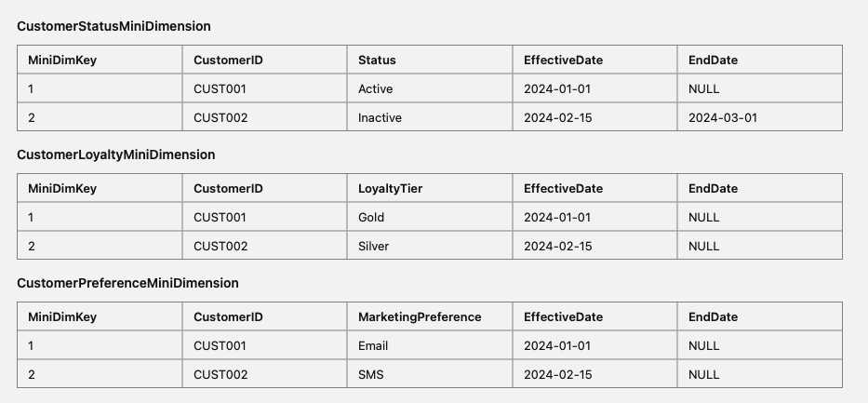Select the Status column header

(x=377, y=60)
